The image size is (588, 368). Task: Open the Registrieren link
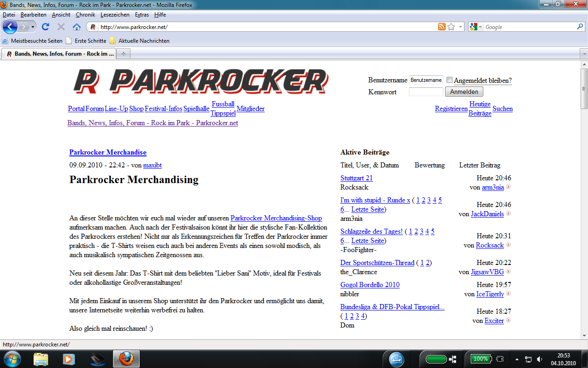pyautogui.click(x=451, y=109)
